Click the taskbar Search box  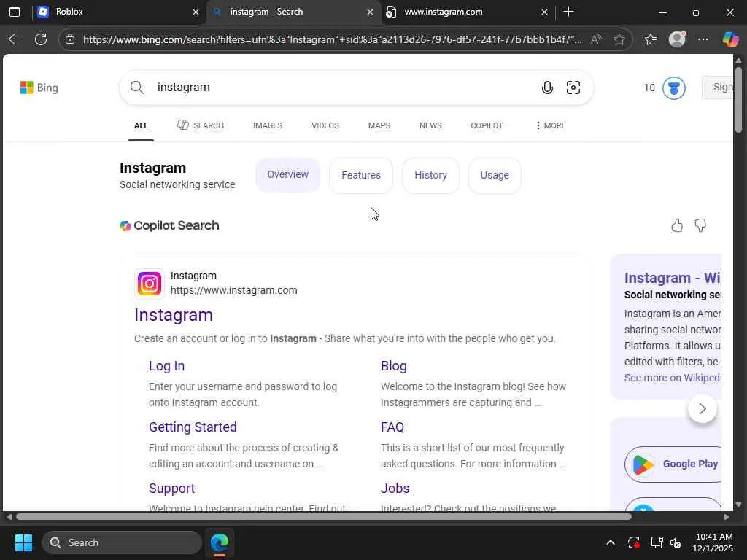coord(122,542)
